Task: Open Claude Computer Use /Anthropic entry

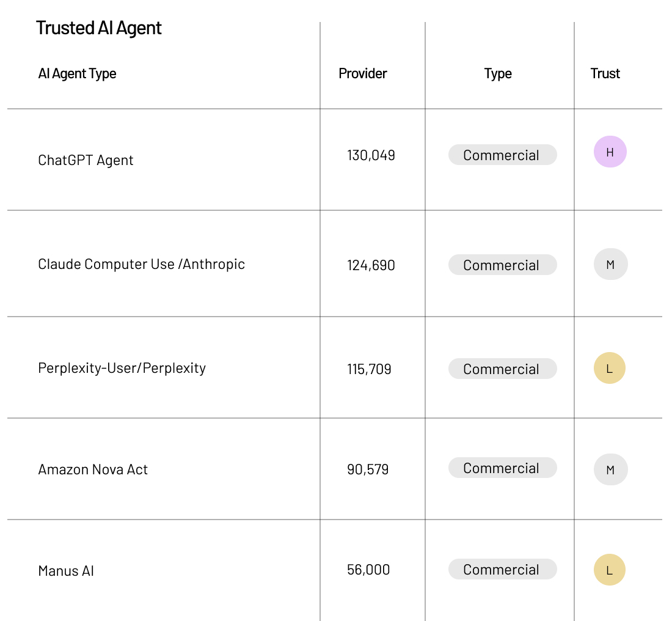Action: click(141, 264)
